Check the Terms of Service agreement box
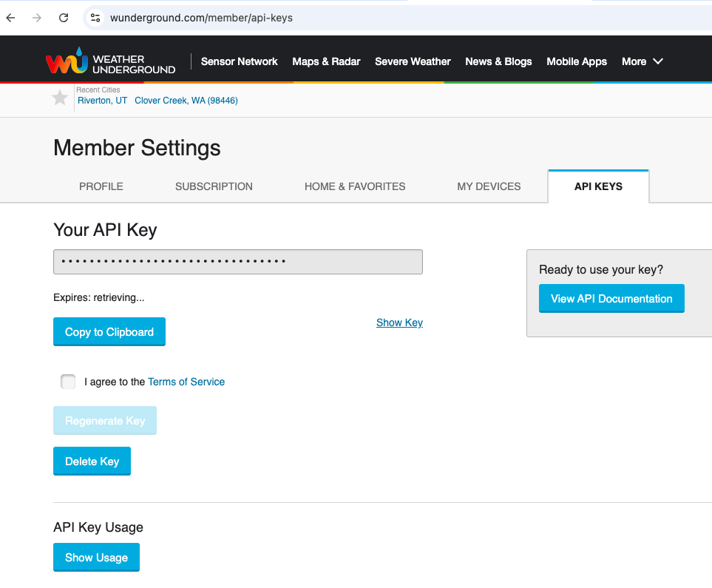The height and width of the screenshot is (588, 712). tap(68, 382)
